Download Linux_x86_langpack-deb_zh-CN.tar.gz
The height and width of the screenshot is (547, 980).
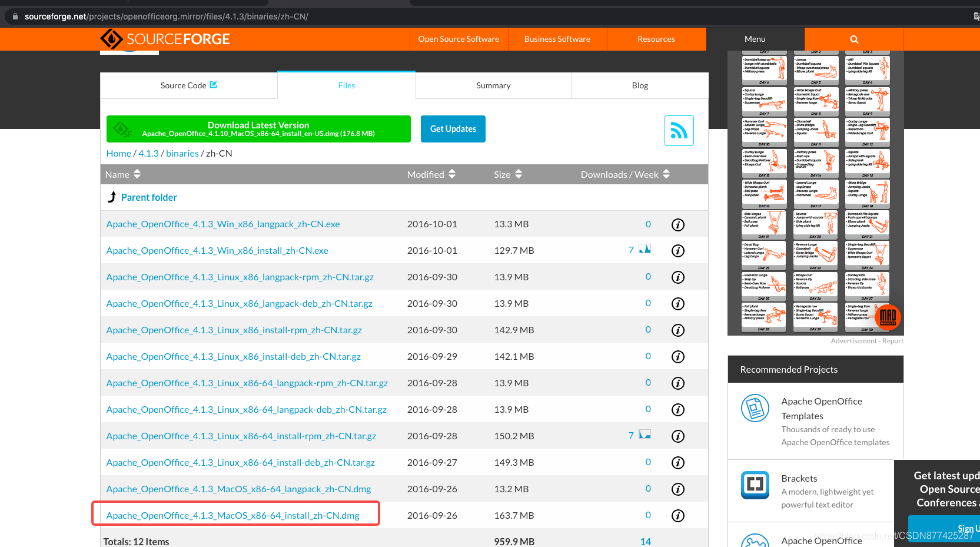coord(240,303)
